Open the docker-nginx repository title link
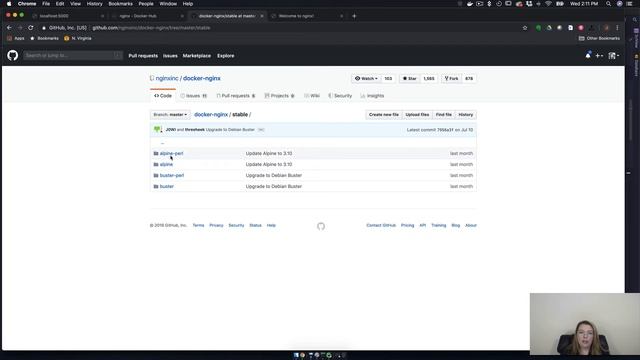 202,78
